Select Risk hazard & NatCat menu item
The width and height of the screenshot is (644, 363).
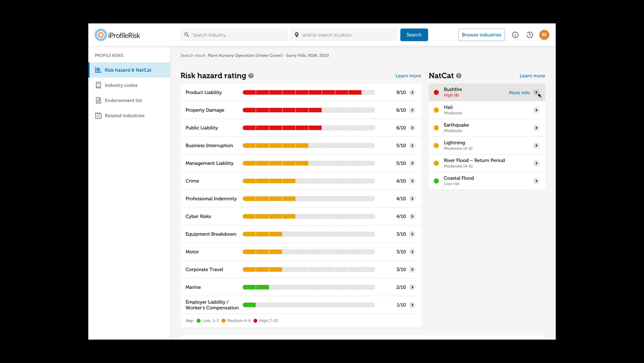(x=128, y=70)
